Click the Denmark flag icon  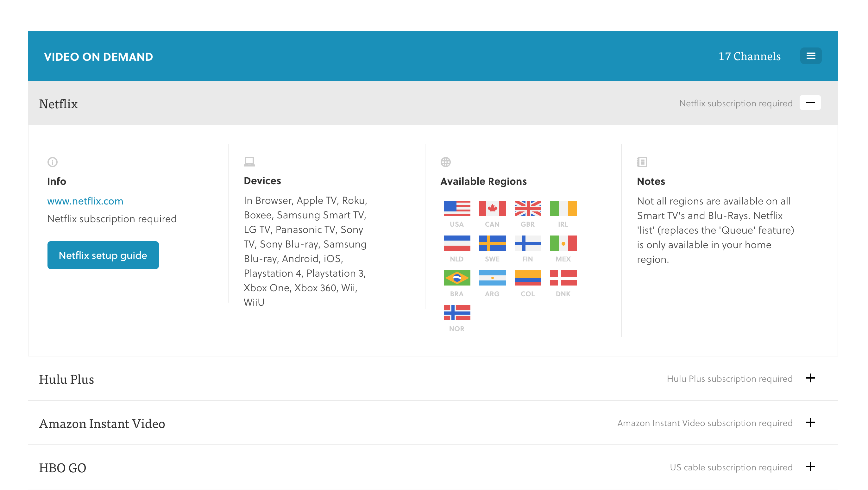pos(563,278)
